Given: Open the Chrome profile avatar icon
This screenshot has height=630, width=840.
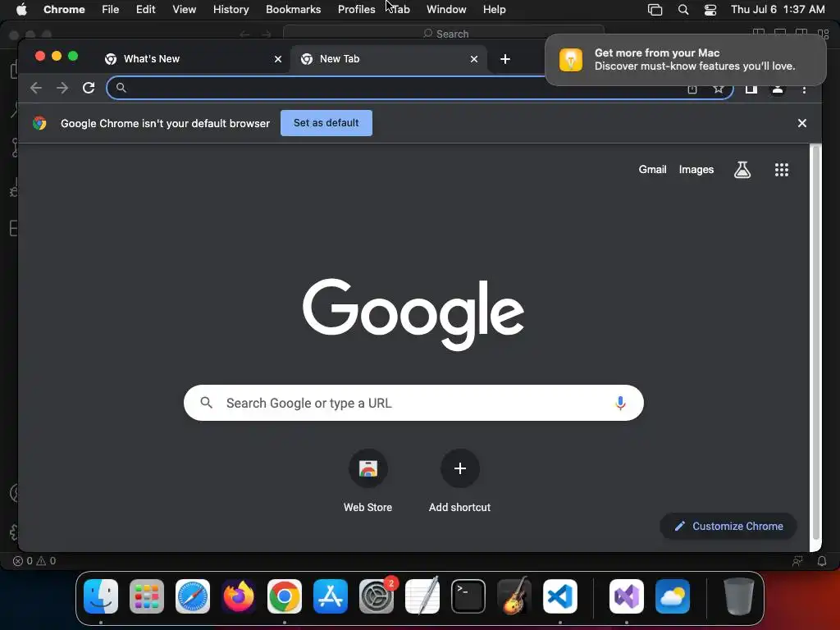Looking at the screenshot, I should (x=778, y=89).
